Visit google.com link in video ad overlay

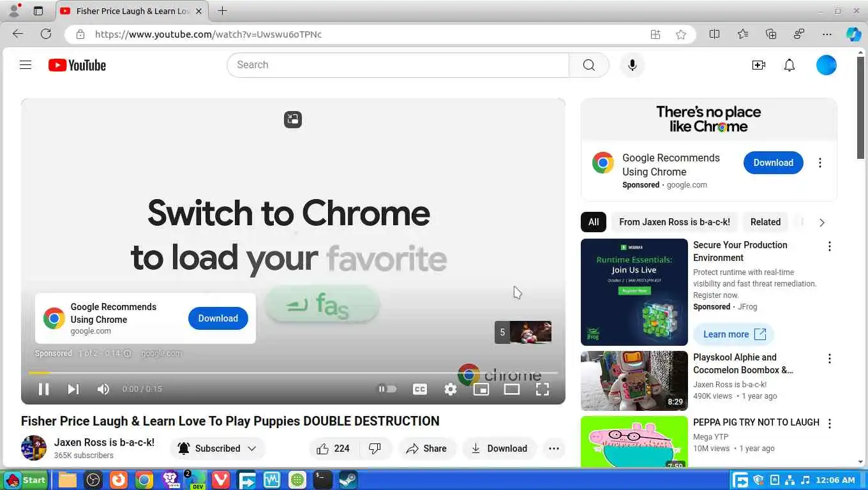coord(161,353)
